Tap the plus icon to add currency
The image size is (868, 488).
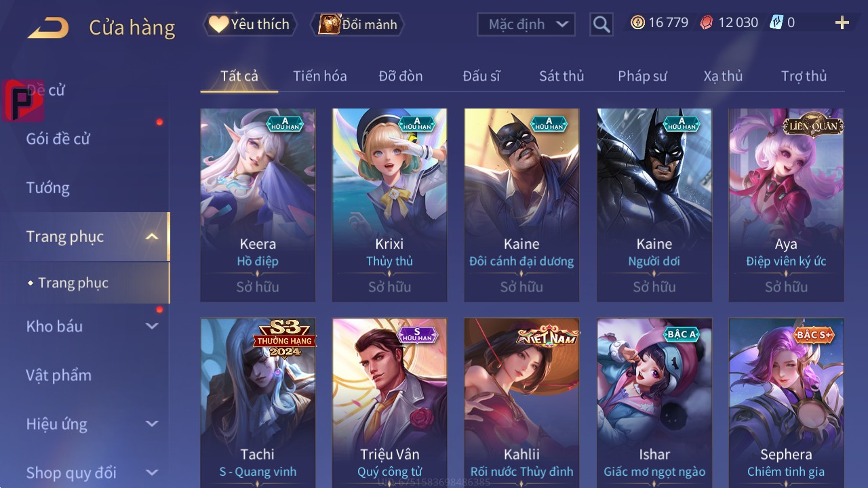pos(842,23)
